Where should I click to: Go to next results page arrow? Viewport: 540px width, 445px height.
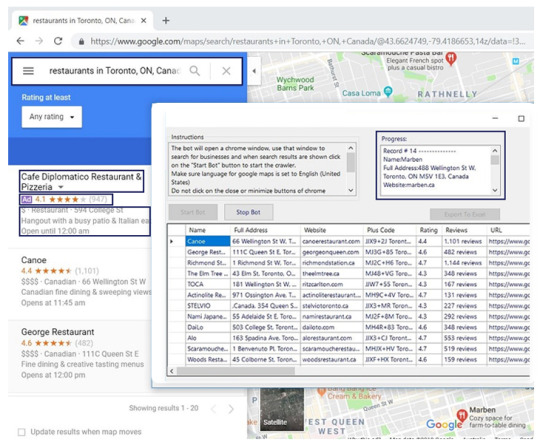pos(231,409)
